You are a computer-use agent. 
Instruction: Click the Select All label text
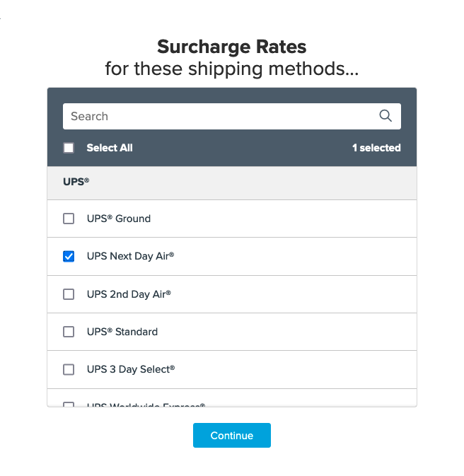tap(110, 148)
